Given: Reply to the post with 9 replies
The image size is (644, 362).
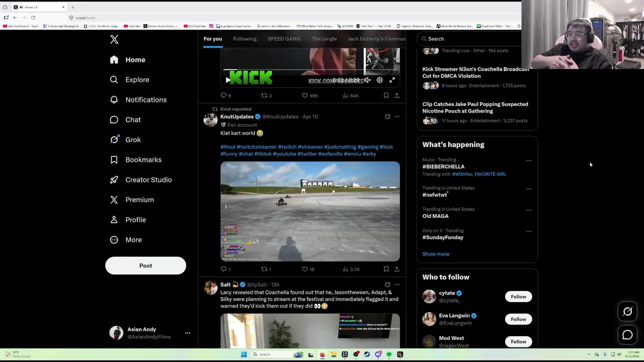Looking at the screenshot, I should tap(225, 96).
